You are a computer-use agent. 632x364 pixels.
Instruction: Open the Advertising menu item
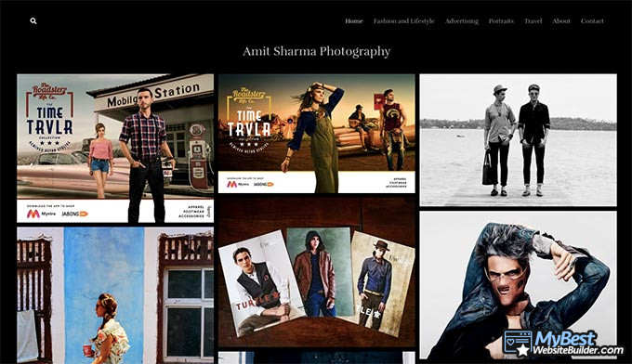(x=462, y=21)
